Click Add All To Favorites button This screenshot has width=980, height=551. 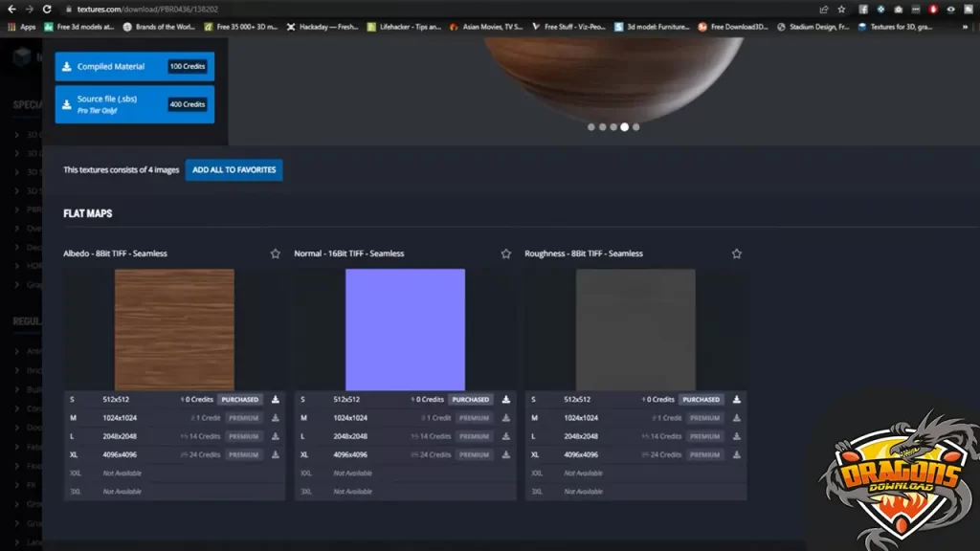234,170
